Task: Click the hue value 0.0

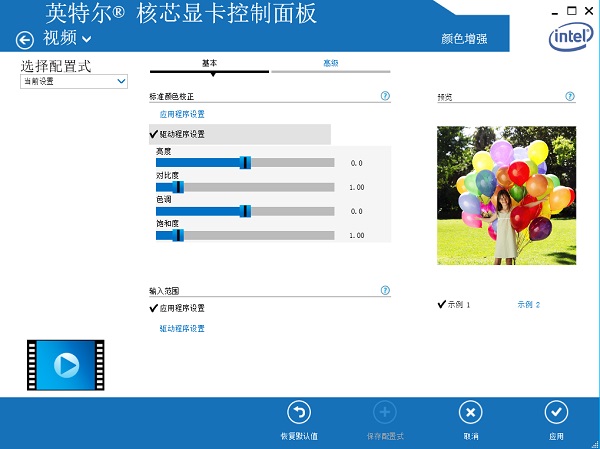Action: coord(357,211)
